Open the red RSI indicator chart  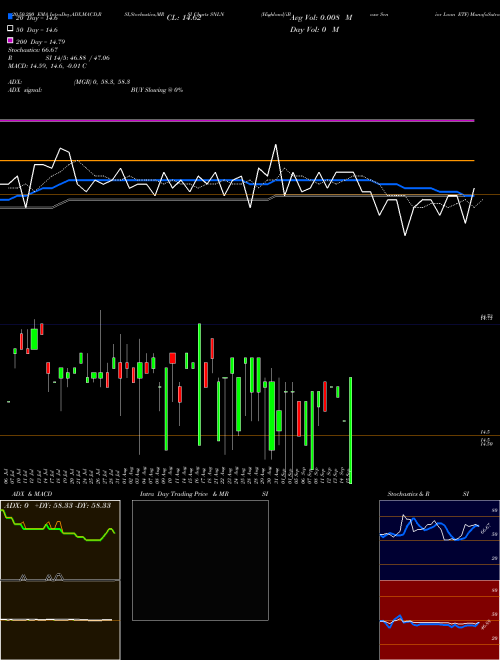coord(439,620)
